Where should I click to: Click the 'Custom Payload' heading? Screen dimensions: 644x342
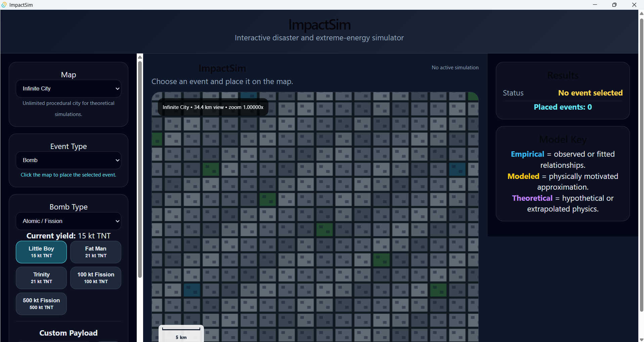[x=69, y=333]
